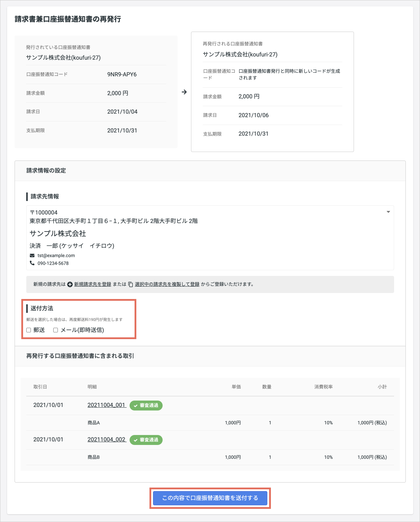Click the original 請求日 value 2021/10/04

122,112
